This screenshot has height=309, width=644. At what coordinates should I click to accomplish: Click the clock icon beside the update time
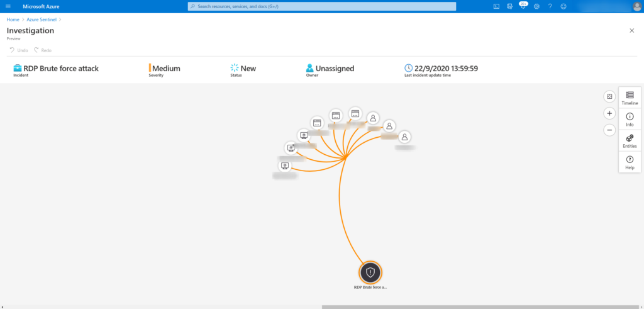[x=408, y=68]
